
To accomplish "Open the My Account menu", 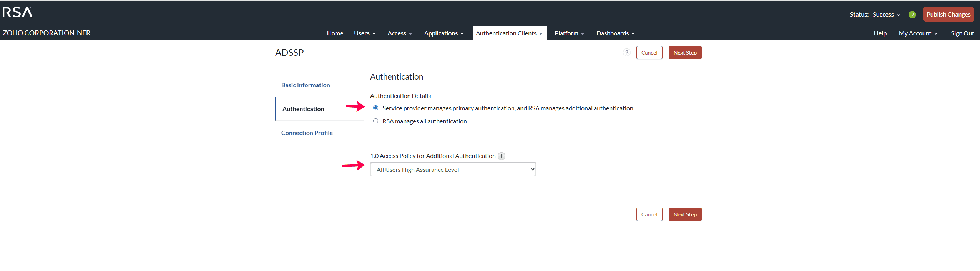I will (x=918, y=33).
